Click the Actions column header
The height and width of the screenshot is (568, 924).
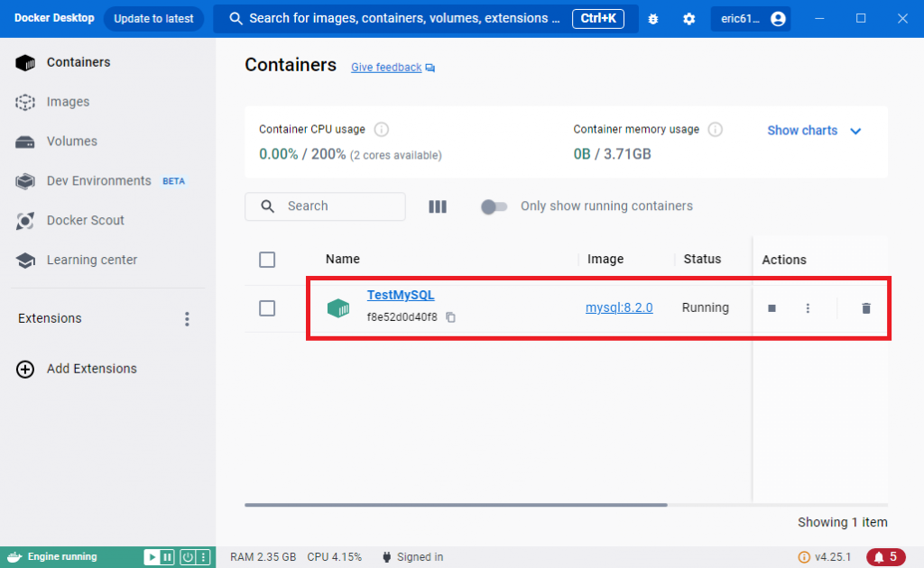784,260
